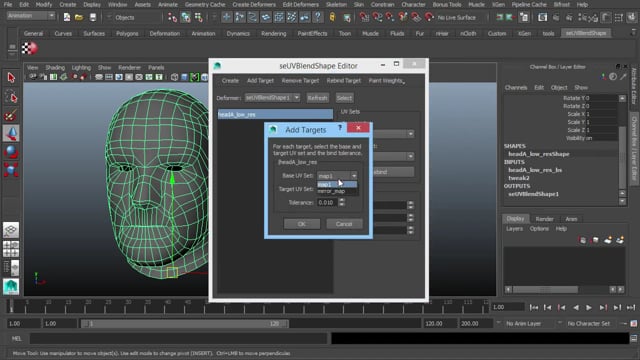The height and width of the screenshot is (360, 640).
Task: Select tweak2 in the INPUTS list
Action: (x=519, y=178)
